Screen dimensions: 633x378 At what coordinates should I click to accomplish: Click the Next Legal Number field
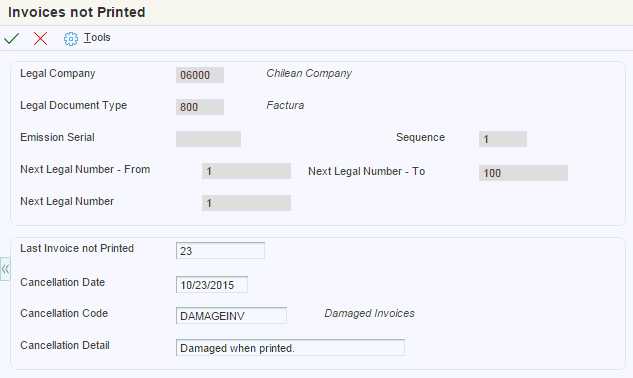(246, 203)
